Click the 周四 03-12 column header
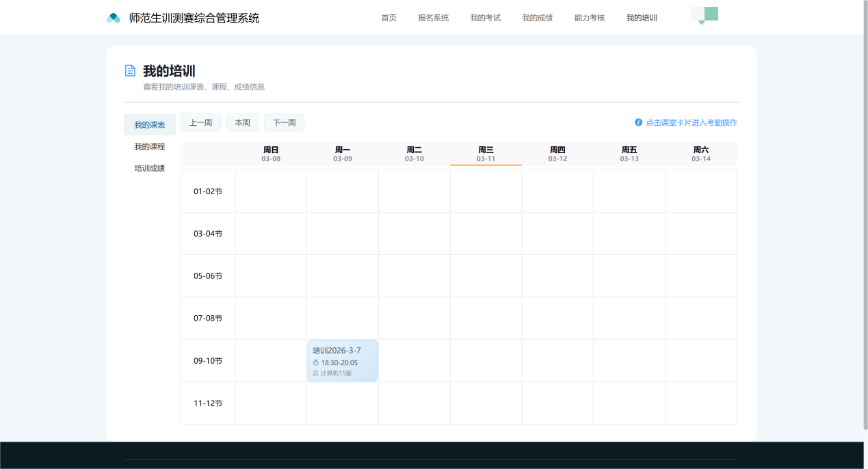Screen dimensions: 868x469 point(557,154)
